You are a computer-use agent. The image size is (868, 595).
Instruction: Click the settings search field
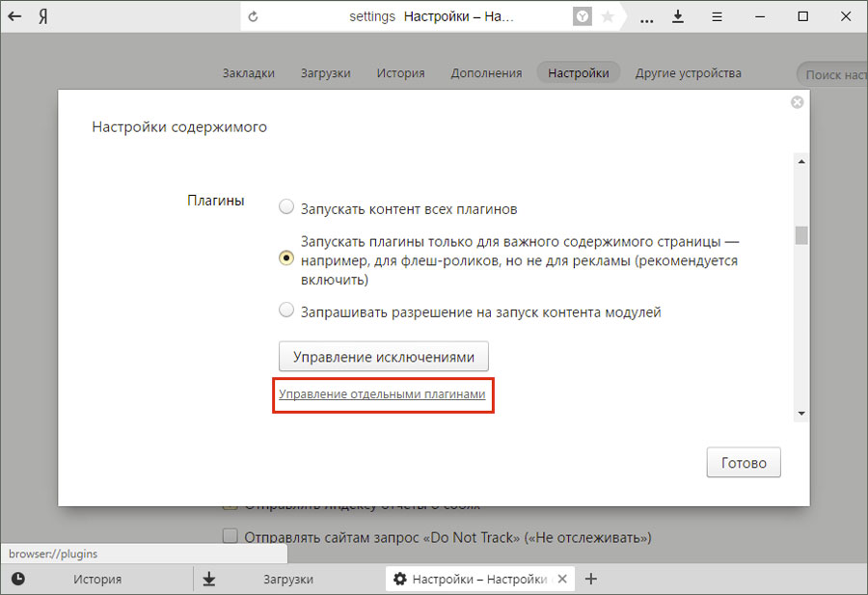pyautogui.click(x=832, y=74)
